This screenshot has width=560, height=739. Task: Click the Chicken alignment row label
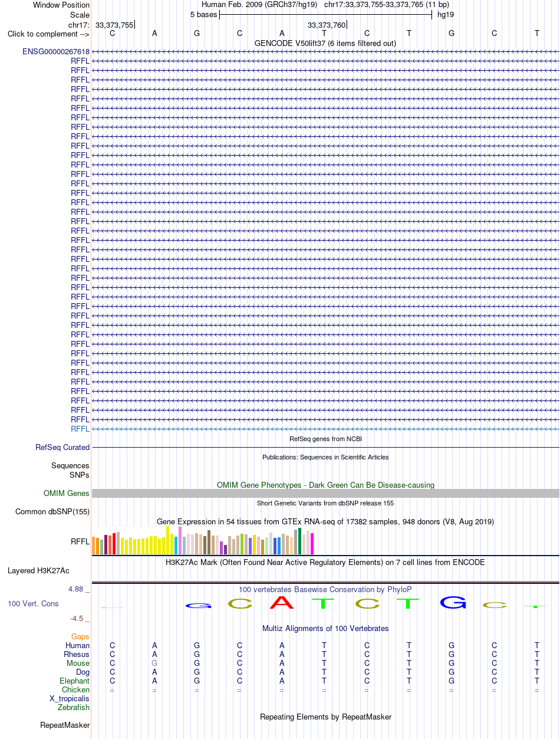pyautogui.click(x=76, y=690)
